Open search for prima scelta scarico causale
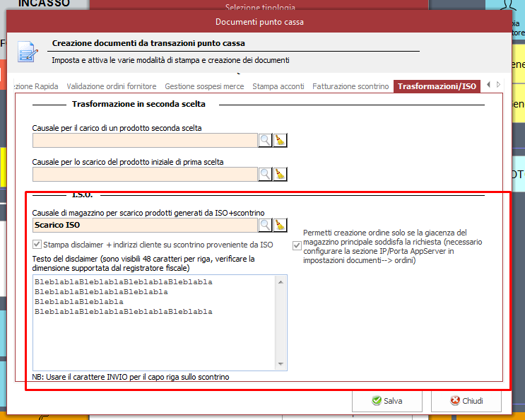 coord(265,174)
